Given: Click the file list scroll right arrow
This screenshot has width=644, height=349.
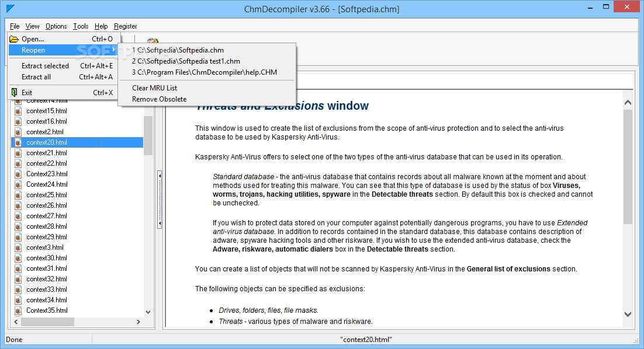Looking at the screenshot, I should 139,322.
